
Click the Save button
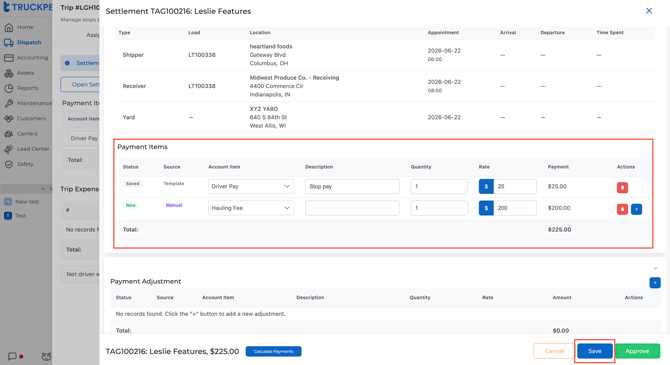click(595, 351)
